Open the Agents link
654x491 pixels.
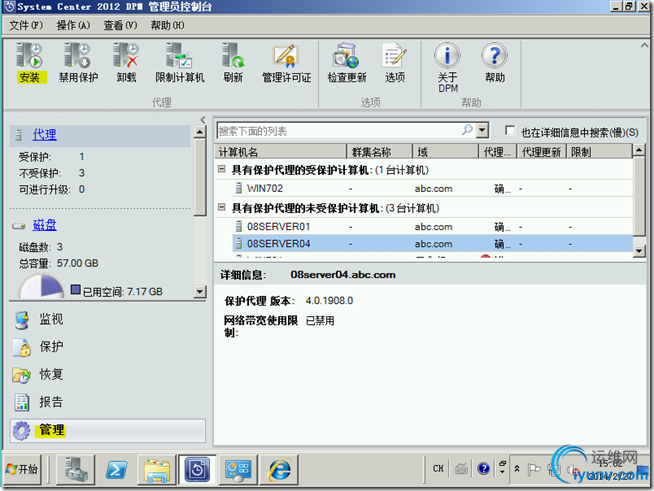[x=45, y=134]
